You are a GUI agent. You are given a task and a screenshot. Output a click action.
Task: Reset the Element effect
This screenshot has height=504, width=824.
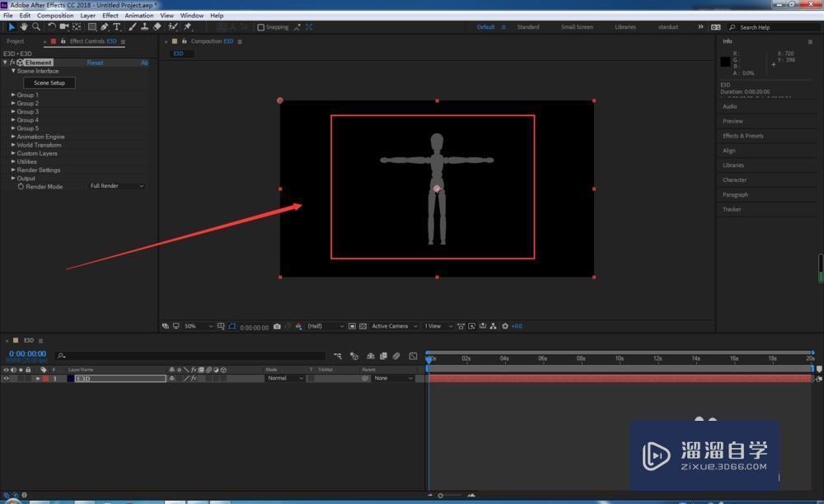96,63
